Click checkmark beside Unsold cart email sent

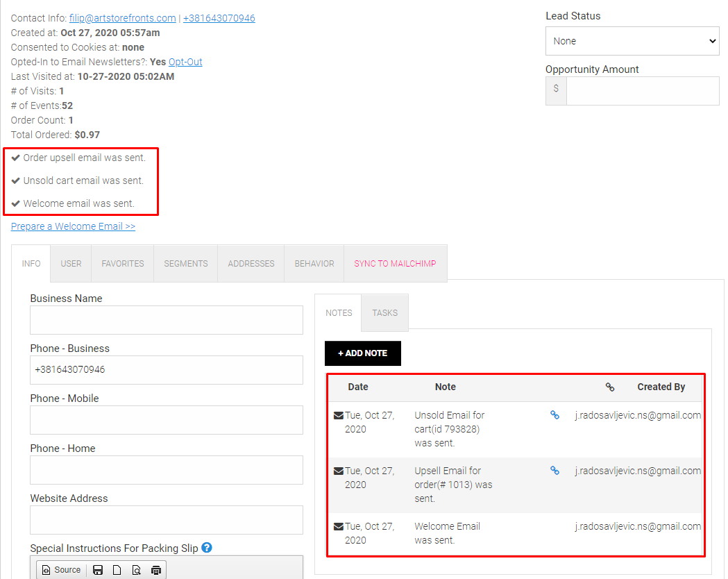[16, 181]
